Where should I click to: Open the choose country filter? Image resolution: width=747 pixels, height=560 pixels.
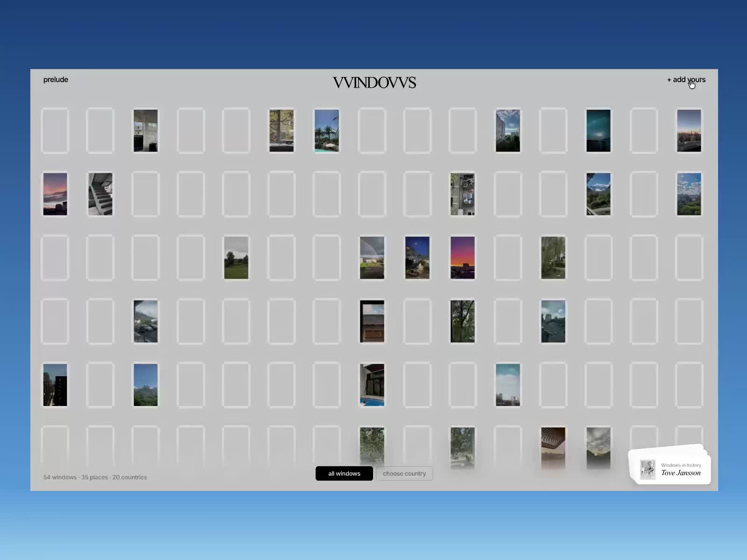404,473
